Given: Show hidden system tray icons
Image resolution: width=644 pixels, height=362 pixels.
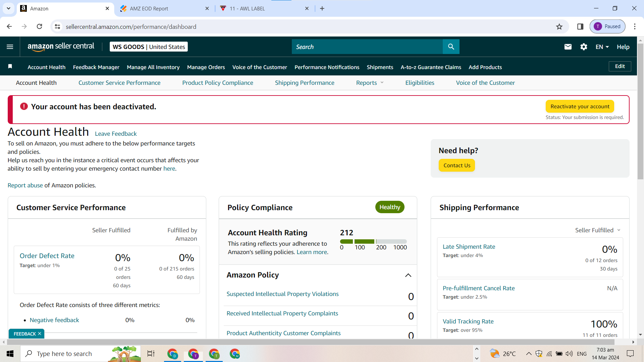Looking at the screenshot, I should tap(529, 354).
